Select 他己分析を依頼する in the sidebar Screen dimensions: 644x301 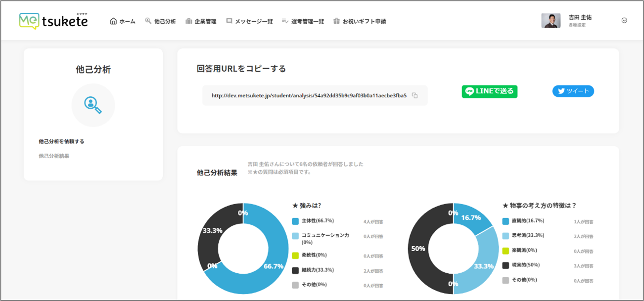point(61,141)
